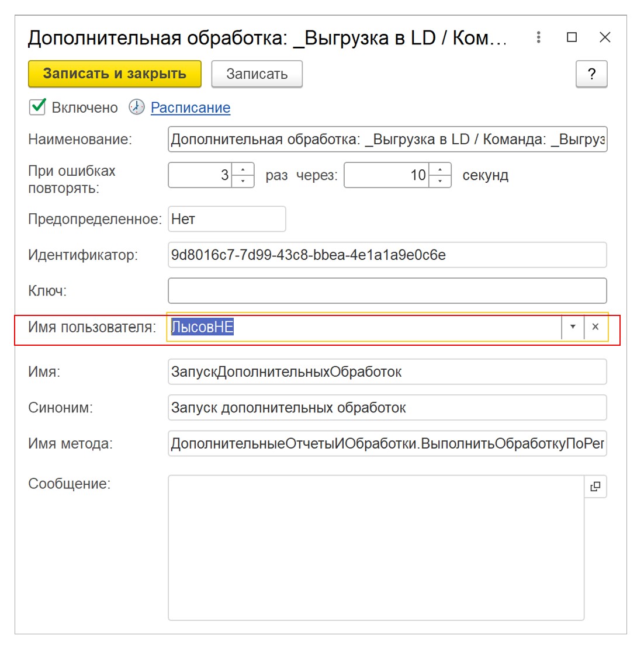644x653 pixels.
Task: Open the Расписание link
Action: coord(191,107)
